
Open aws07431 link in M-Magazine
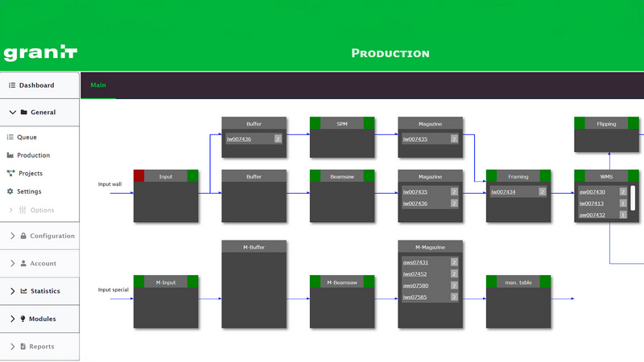tap(415, 262)
